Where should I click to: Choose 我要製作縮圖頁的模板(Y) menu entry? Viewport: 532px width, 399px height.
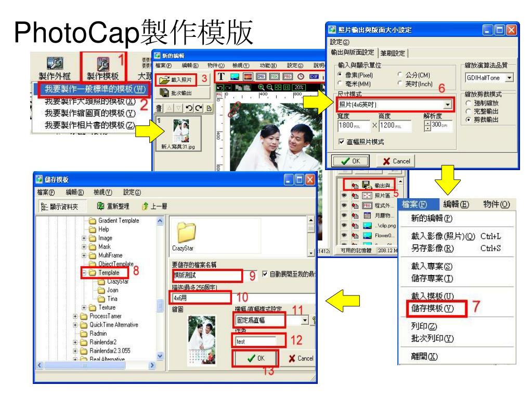90,113
